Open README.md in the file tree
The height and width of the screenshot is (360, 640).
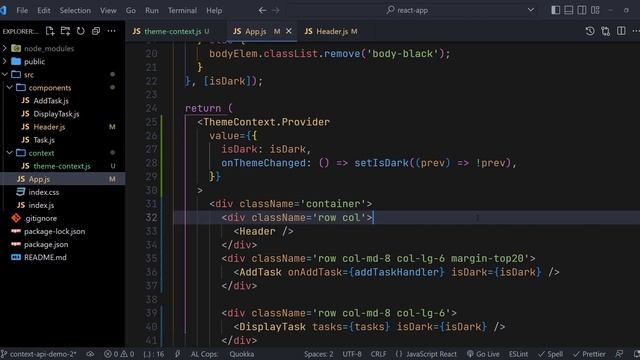click(x=45, y=257)
